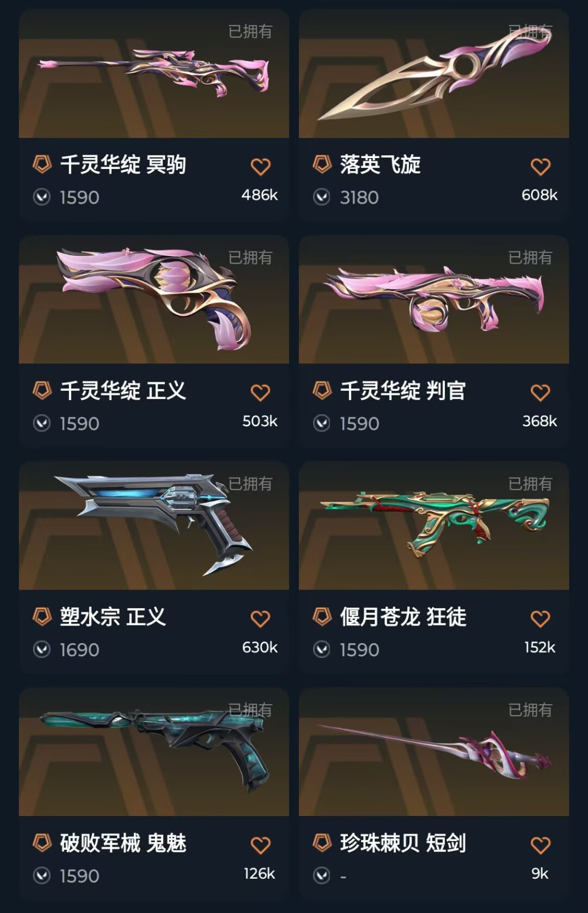Open the 破败军械 鬼魅 title link
The height and width of the screenshot is (913, 588).
pyautogui.click(x=123, y=843)
